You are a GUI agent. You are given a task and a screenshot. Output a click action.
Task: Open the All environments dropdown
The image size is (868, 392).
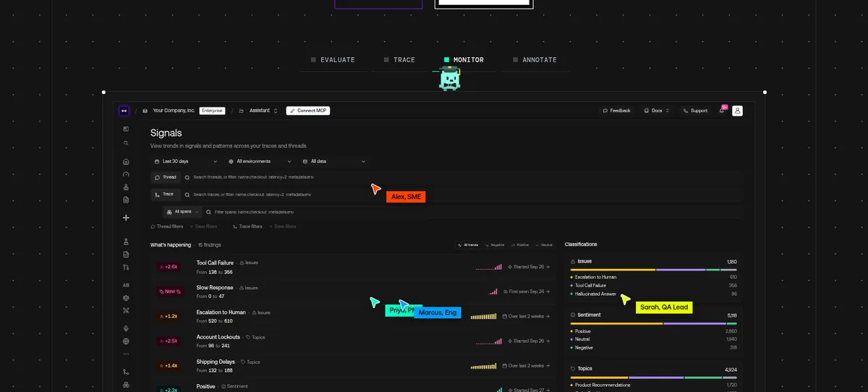point(259,161)
